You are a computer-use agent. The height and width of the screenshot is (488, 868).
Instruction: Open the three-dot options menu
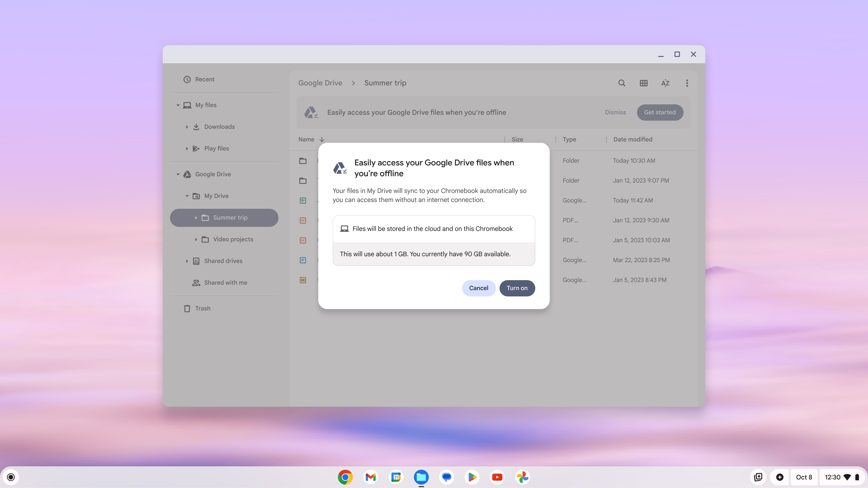point(687,83)
